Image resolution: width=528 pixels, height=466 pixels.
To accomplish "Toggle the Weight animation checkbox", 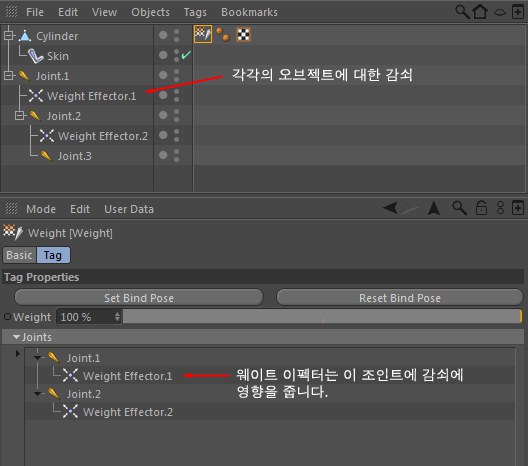I will point(7,317).
